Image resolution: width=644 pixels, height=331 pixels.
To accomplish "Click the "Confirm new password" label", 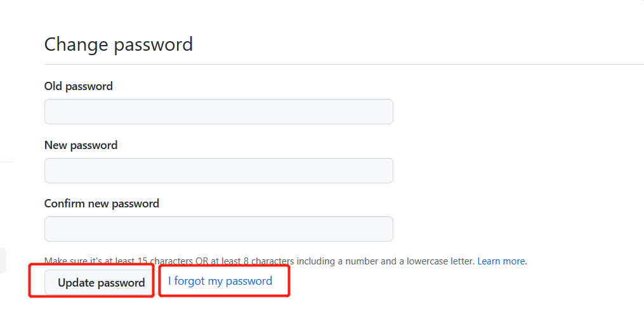I will pyautogui.click(x=102, y=204).
